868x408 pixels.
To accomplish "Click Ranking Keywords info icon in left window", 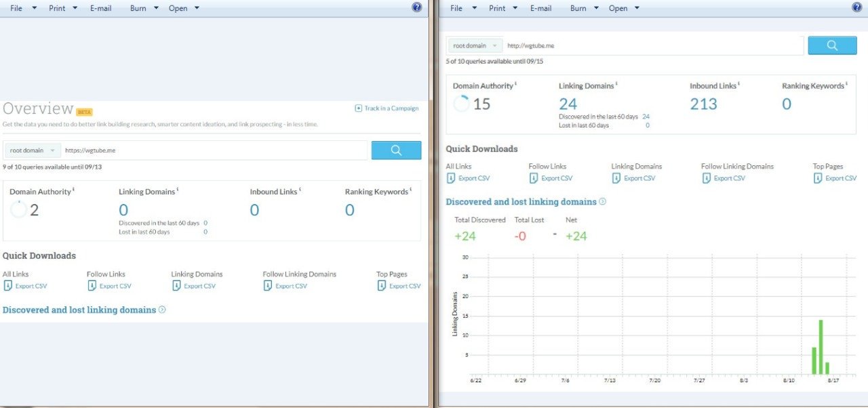I will coord(411,190).
